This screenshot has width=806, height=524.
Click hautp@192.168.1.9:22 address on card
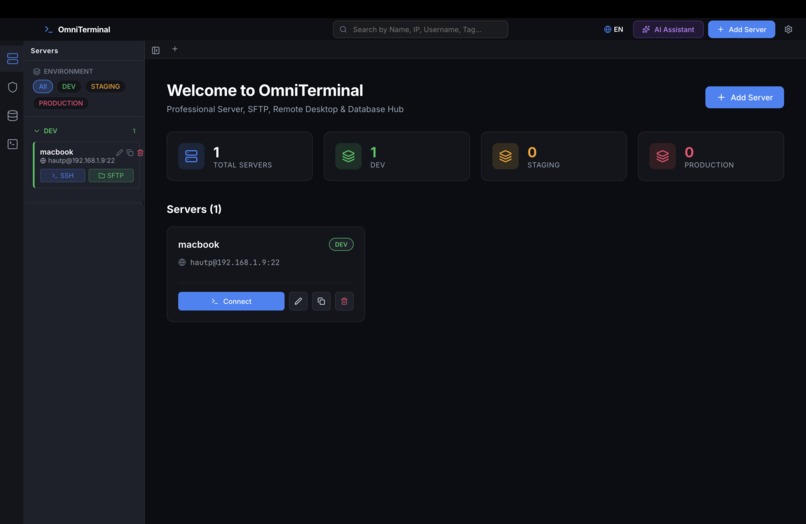(x=235, y=262)
